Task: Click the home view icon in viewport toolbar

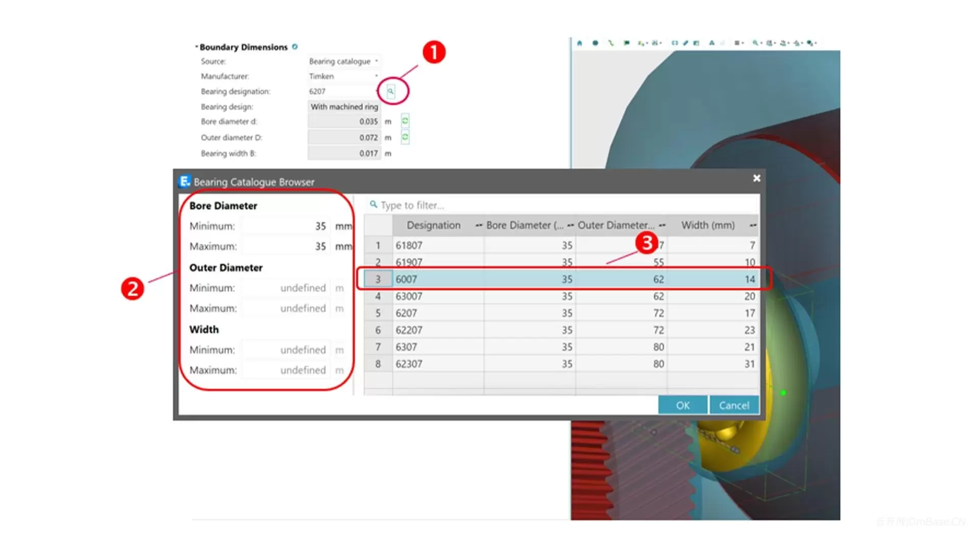Action: pos(580,43)
